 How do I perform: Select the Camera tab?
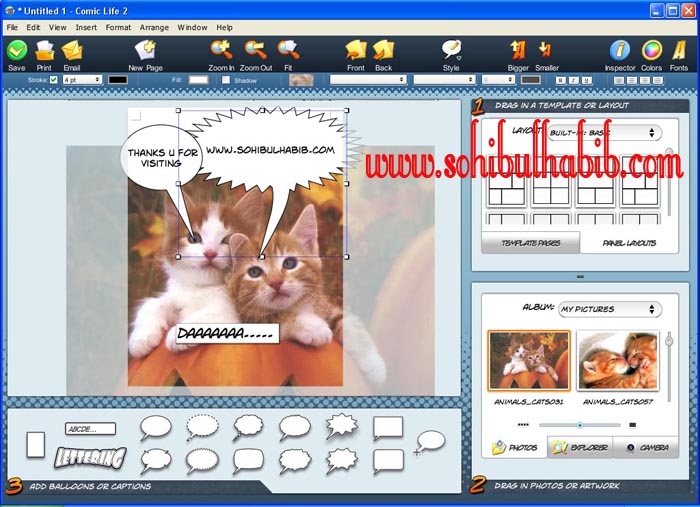[x=646, y=447]
